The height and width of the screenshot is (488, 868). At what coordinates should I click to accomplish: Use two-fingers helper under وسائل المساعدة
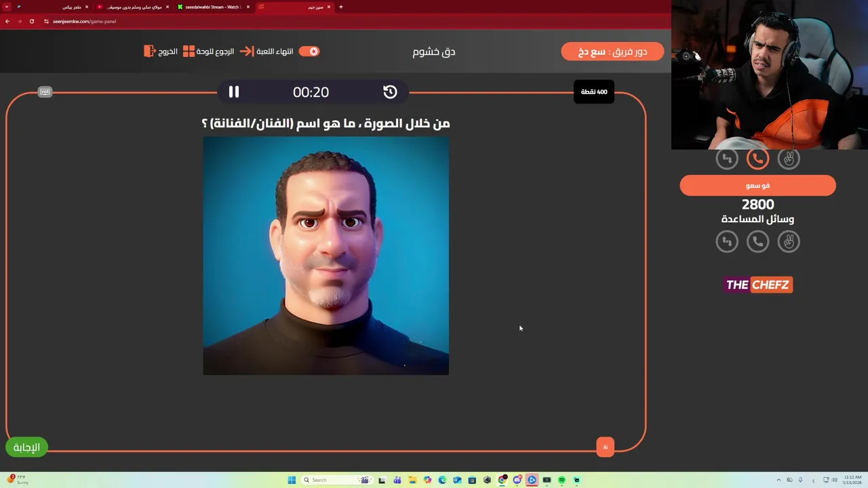789,241
